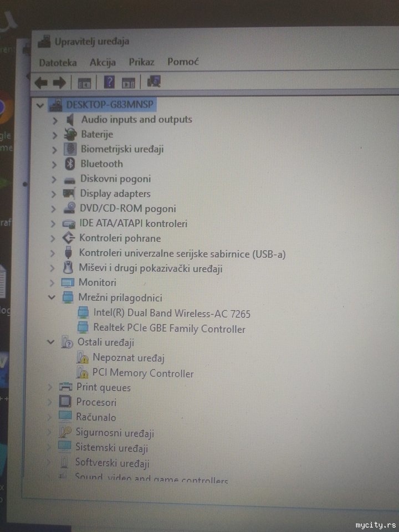Screen dimensions: 399x532
Task: Expand the Bluetooth node
Action: 54,165
